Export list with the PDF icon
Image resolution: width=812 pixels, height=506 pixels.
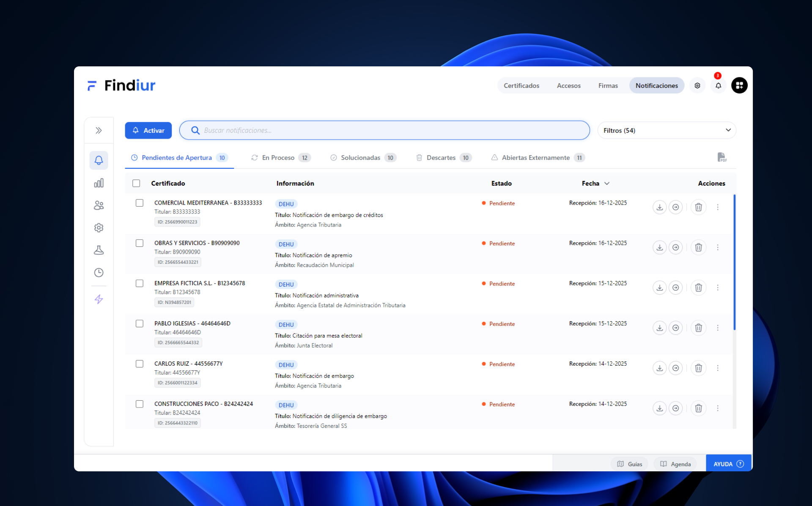[x=721, y=157]
